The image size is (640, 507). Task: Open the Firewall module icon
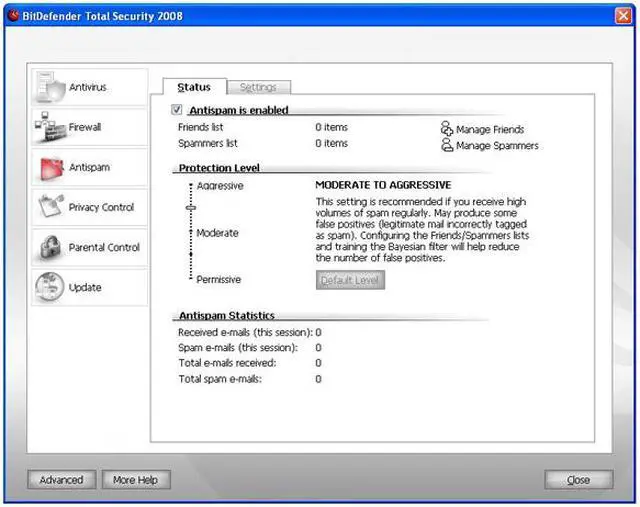pyautogui.click(x=49, y=128)
